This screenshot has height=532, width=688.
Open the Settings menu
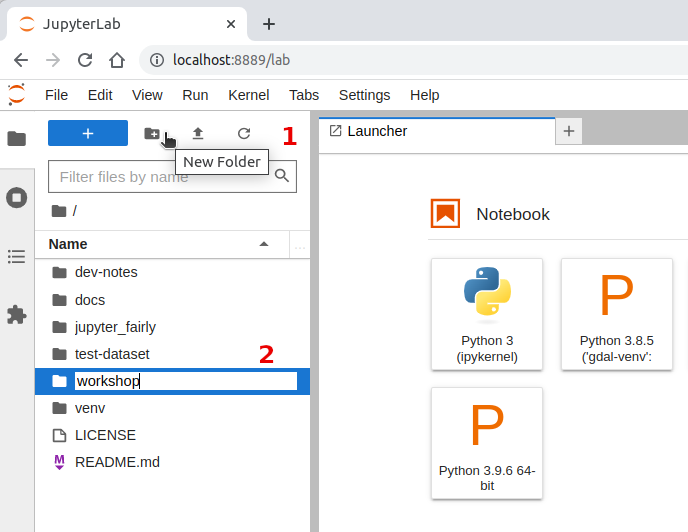pyautogui.click(x=364, y=95)
